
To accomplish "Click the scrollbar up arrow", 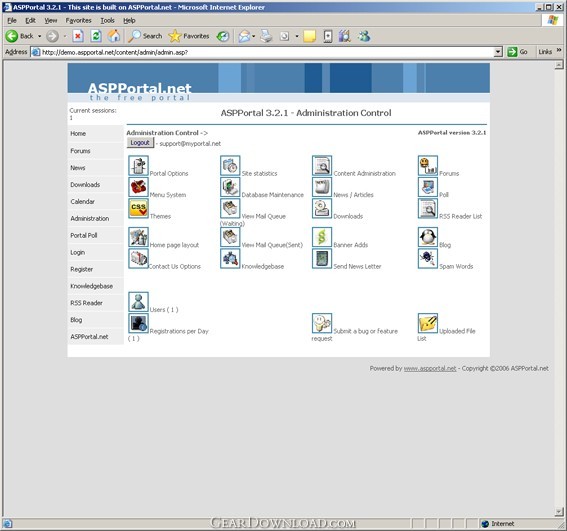I will [x=559, y=65].
